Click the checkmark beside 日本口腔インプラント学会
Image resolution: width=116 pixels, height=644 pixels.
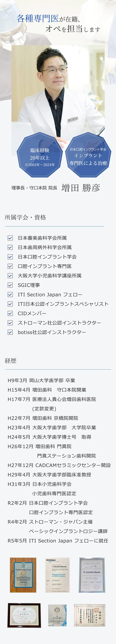pos(10,257)
